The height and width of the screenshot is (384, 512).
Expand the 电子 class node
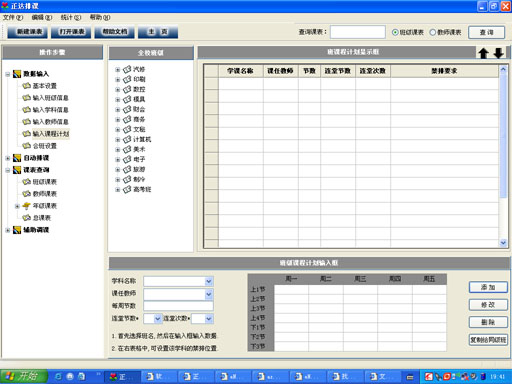117,159
